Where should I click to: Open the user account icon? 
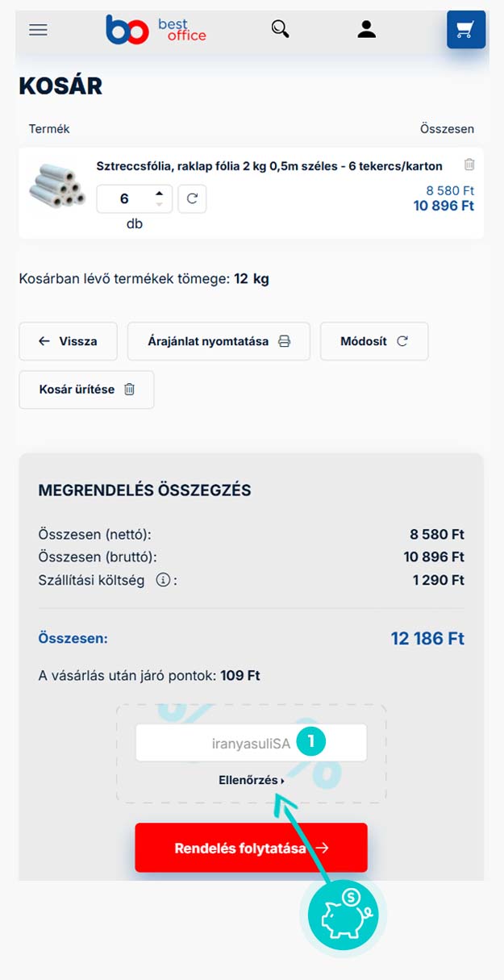[x=367, y=30]
